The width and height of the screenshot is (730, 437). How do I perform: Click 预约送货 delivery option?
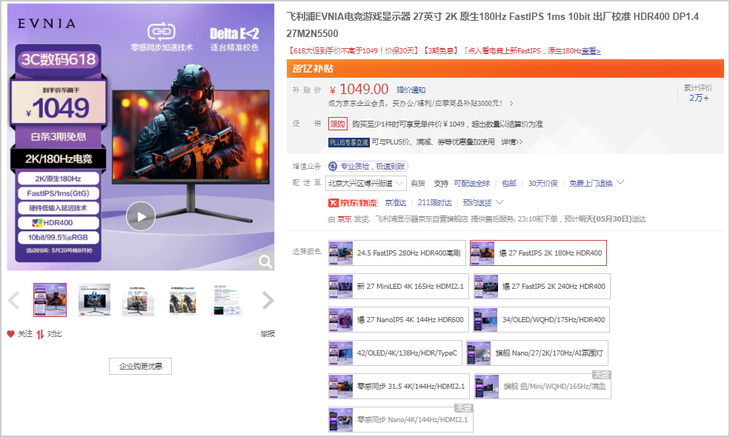(477, 202)
